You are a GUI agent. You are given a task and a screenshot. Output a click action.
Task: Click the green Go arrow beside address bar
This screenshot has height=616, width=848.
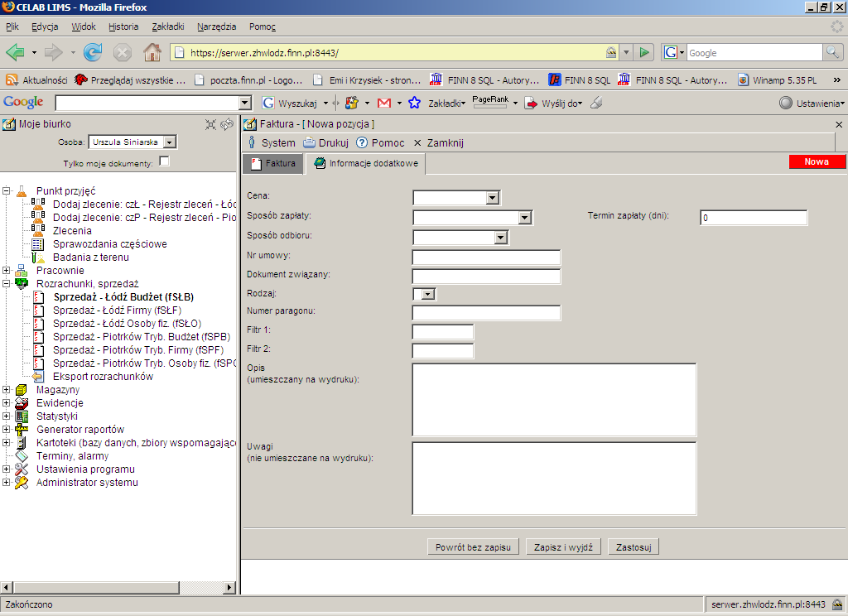tap(644, 52)
